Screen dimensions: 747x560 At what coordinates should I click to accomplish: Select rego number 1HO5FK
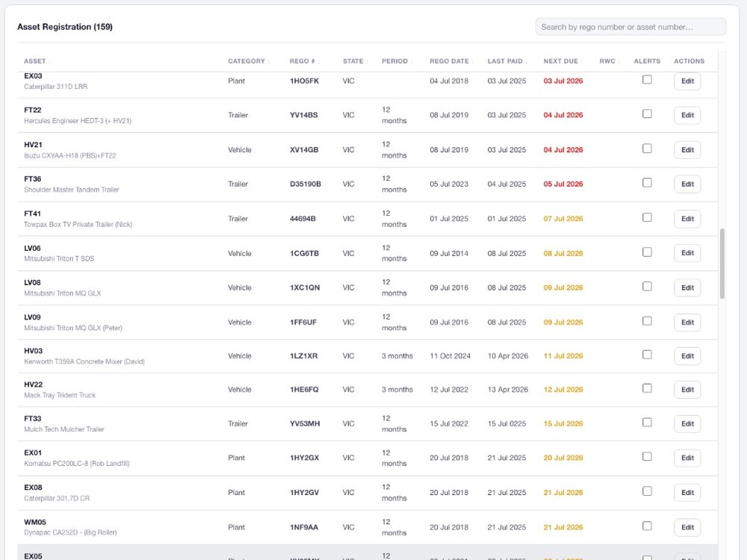(305, 81)
